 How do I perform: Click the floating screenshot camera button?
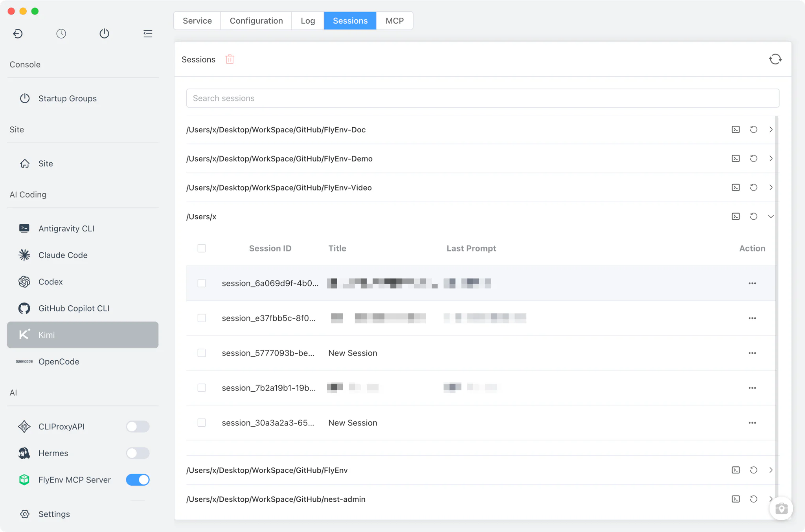(x=781, y=508)
